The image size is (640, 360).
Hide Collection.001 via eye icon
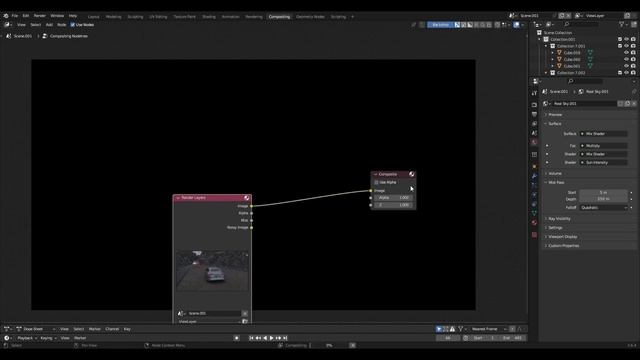[626, 40]
